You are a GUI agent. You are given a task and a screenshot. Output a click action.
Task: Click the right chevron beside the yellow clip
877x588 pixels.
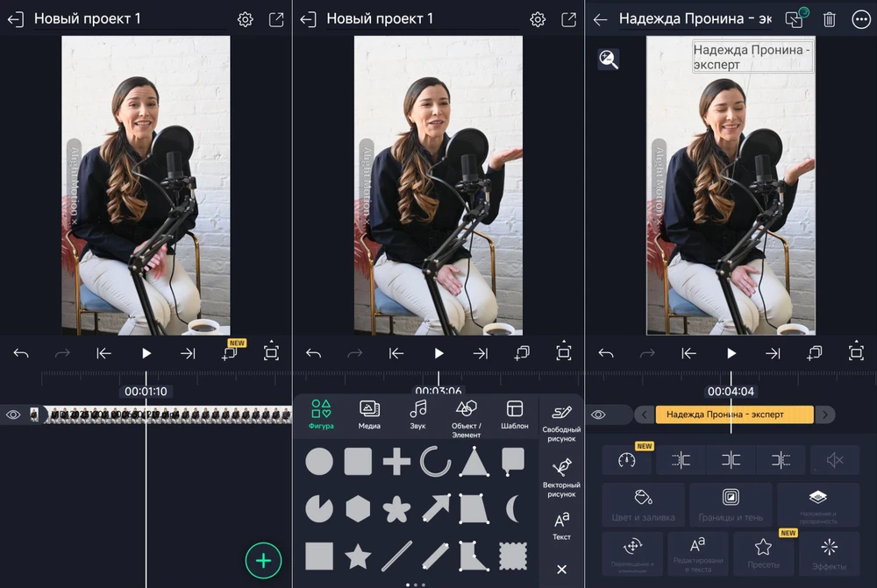(825, 414)
